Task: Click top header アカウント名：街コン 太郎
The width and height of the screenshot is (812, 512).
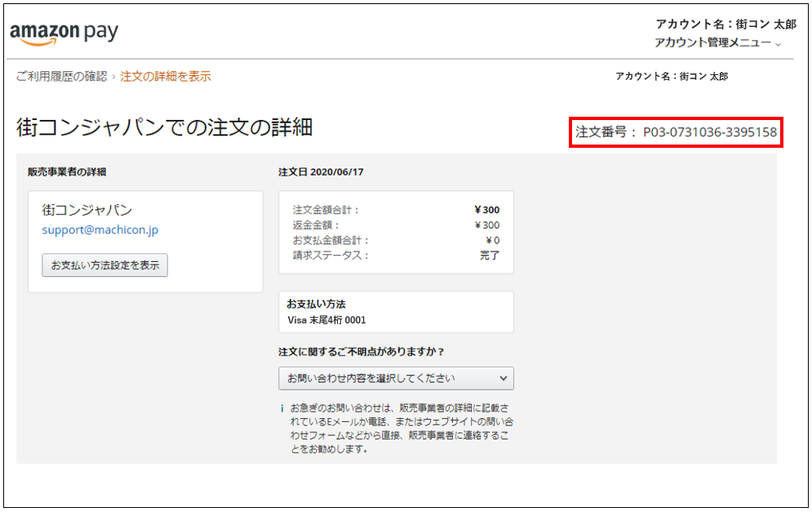Action: 726,24
